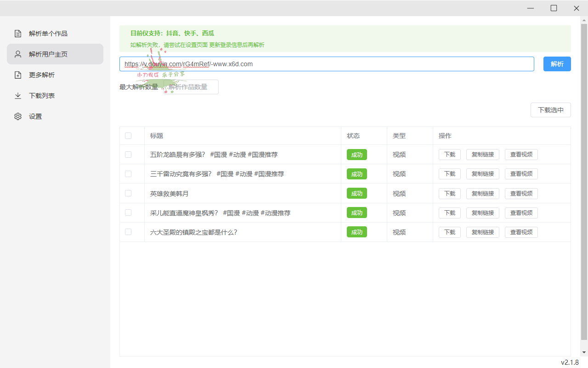Image resolution: width=588 pixels, height=368 pixels.
Task: Switch to the 解析单个作品 page
Action: tap(48, 34)
